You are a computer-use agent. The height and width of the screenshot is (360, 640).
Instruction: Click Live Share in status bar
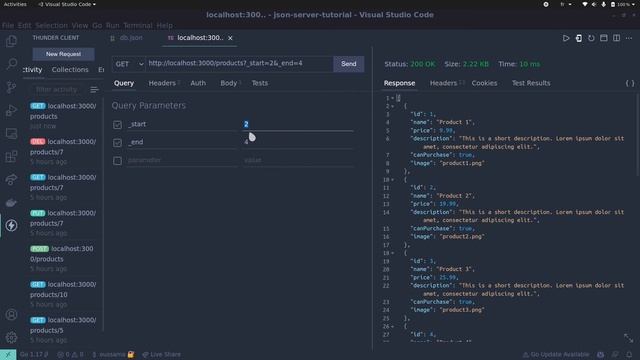161,354
